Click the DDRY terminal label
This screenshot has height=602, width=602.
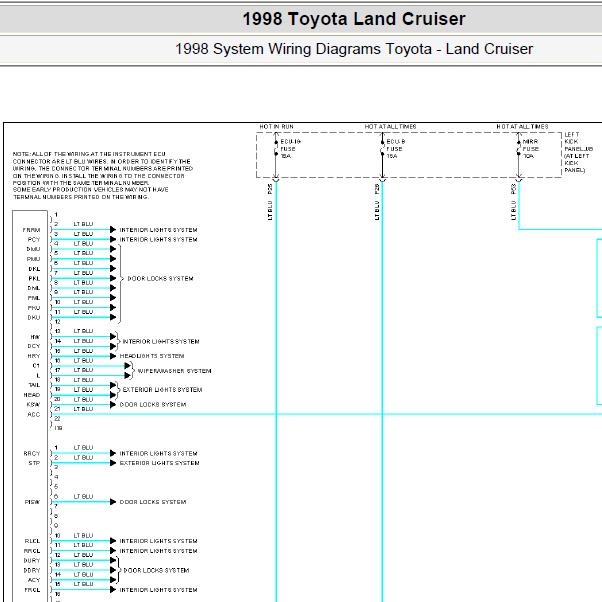[x=31, y=571]
